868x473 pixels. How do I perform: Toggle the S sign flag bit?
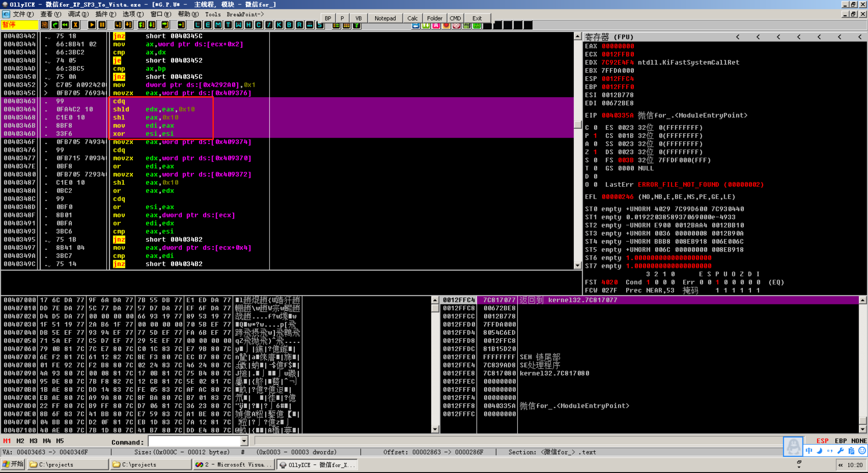point(595,160)
